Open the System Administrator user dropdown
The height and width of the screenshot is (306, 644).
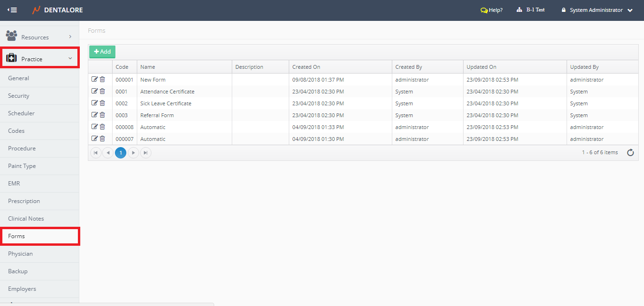click(x=597, y=10)
